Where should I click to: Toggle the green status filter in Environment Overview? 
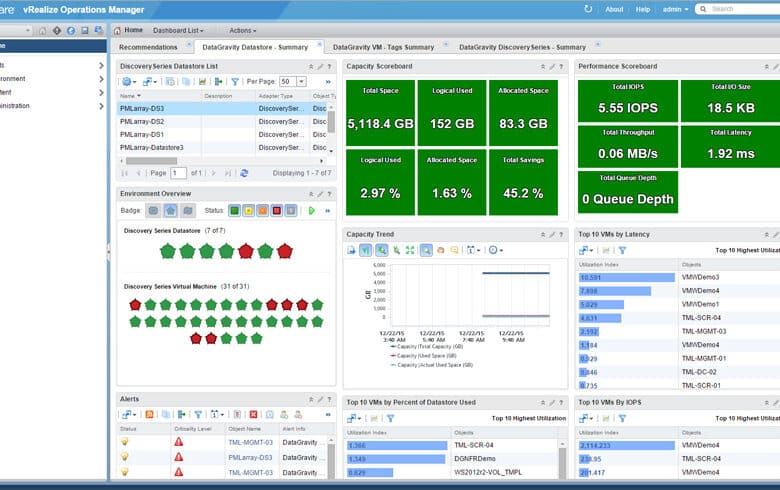[x=234, y=211]
